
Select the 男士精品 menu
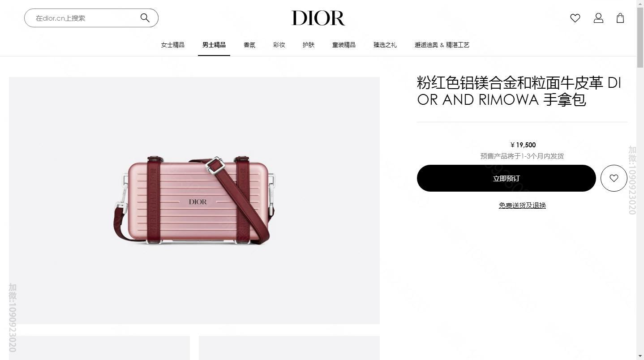pos(214,45)
